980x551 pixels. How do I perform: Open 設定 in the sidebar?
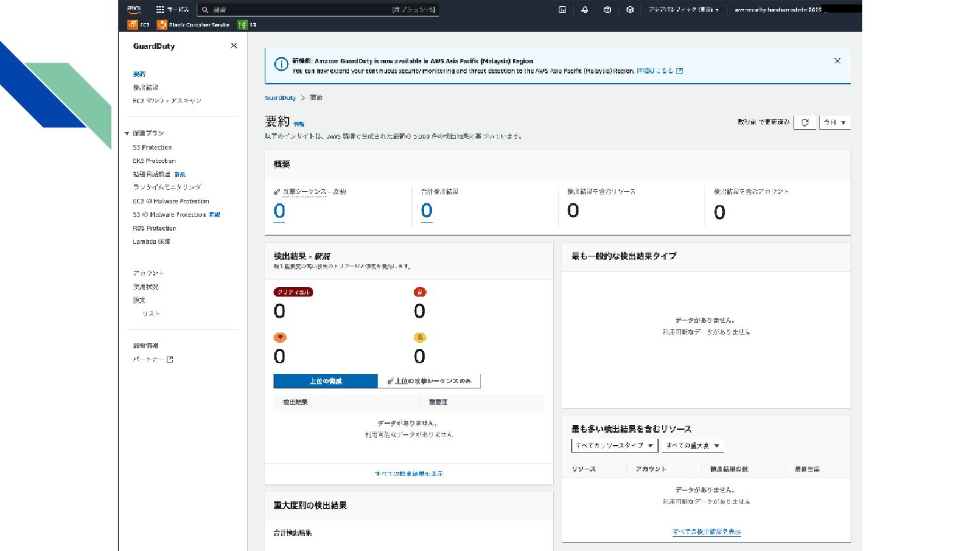click(x=139, y=300)
